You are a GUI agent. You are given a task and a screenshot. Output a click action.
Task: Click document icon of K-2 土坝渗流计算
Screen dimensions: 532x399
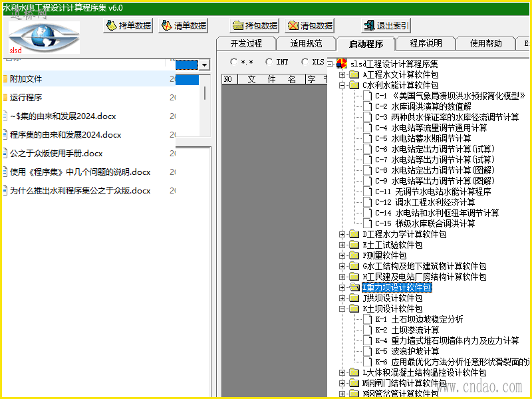[x=367, y=330]
